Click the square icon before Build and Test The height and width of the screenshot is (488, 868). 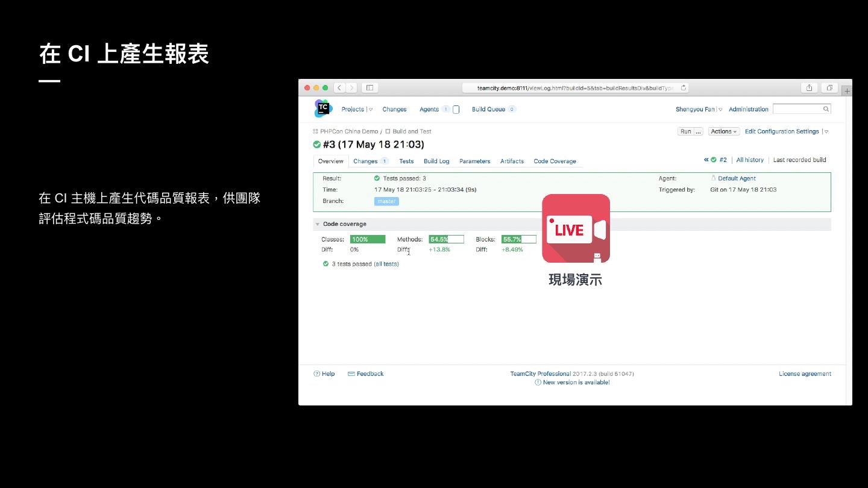388,131
